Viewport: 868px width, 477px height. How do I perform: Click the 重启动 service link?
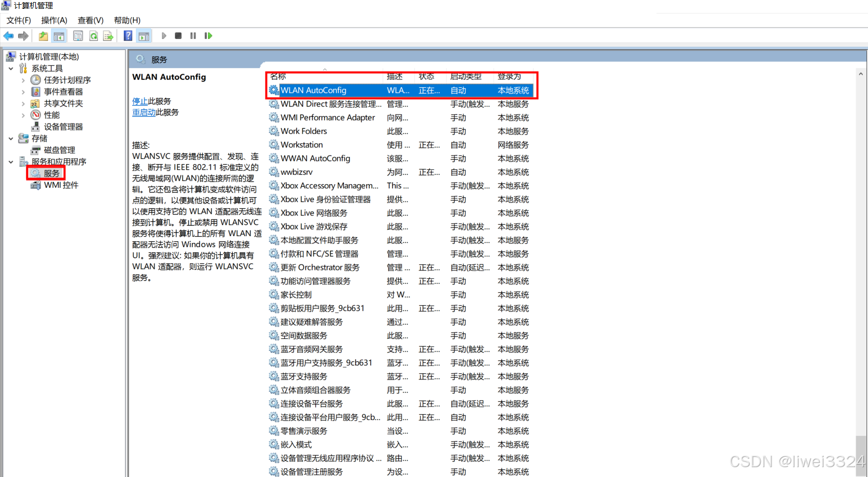click(144, 112)
